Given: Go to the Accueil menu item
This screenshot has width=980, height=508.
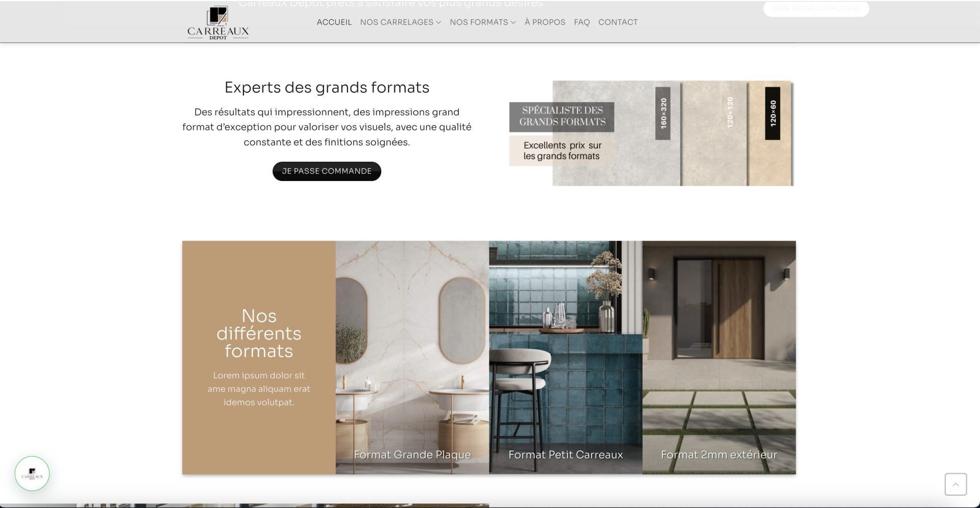Looking at the screenshot, I should coord(334,22).
